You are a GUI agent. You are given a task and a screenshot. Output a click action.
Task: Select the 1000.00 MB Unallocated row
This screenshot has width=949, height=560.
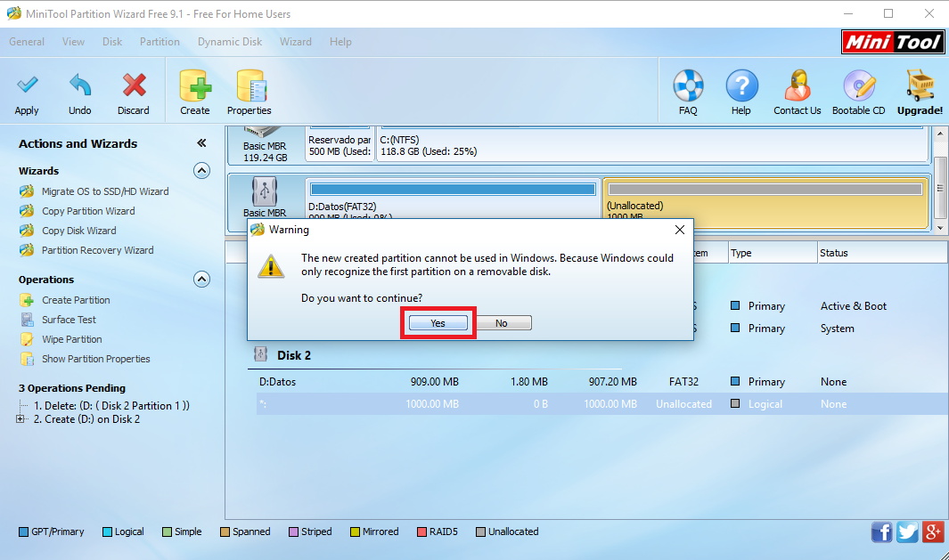click(x=602, y=404)
